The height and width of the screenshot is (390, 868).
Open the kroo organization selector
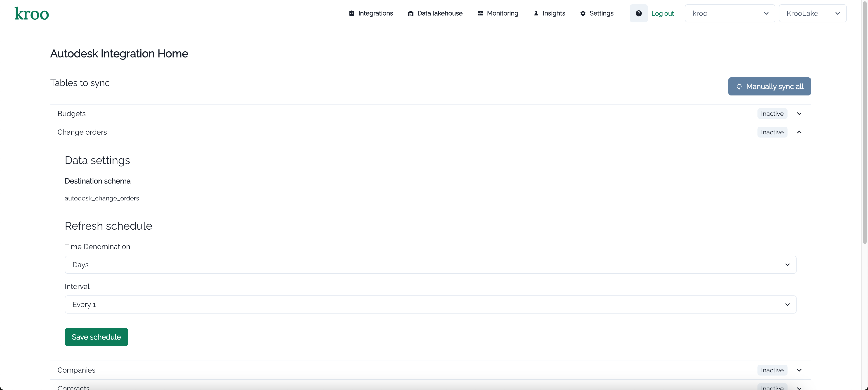pos(729,14)
